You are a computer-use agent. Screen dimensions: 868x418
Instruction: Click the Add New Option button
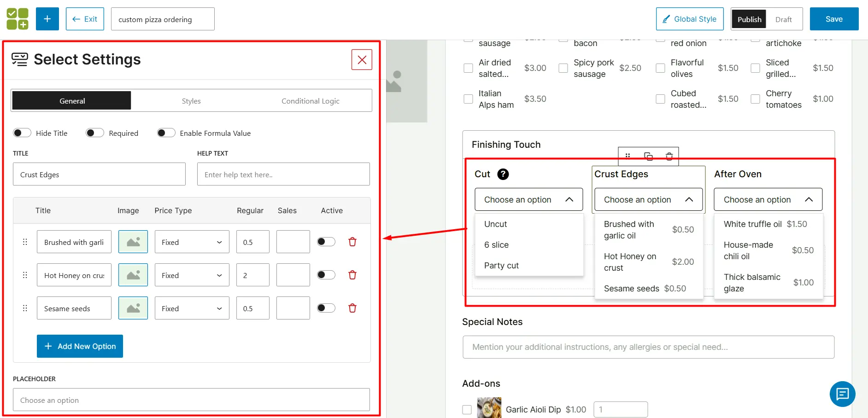pyautogui.click(x=79, y=346)
